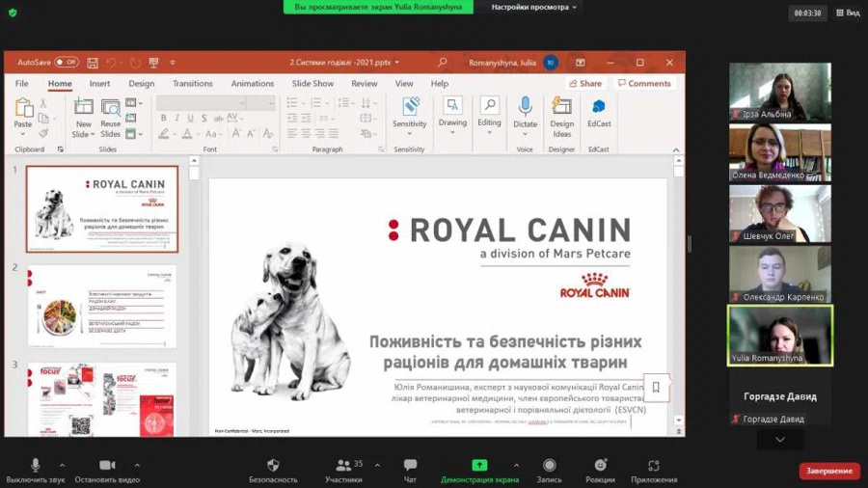Click the Cut scissors icon
Image resolution: width=868 pixels, height=488 pixels.
coord(43,103)
